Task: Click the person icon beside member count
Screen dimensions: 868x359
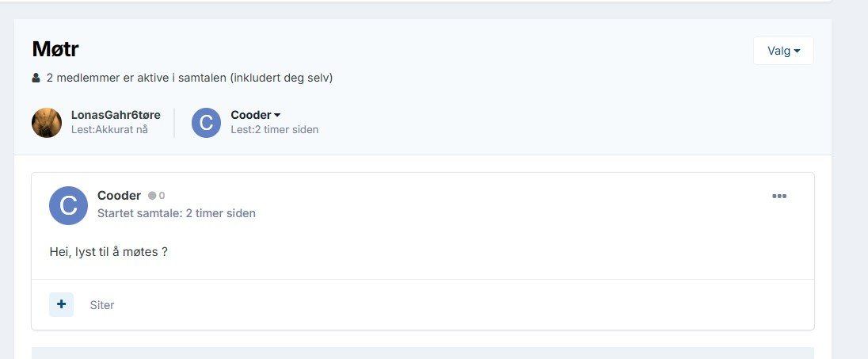Action: click(36, 78)
